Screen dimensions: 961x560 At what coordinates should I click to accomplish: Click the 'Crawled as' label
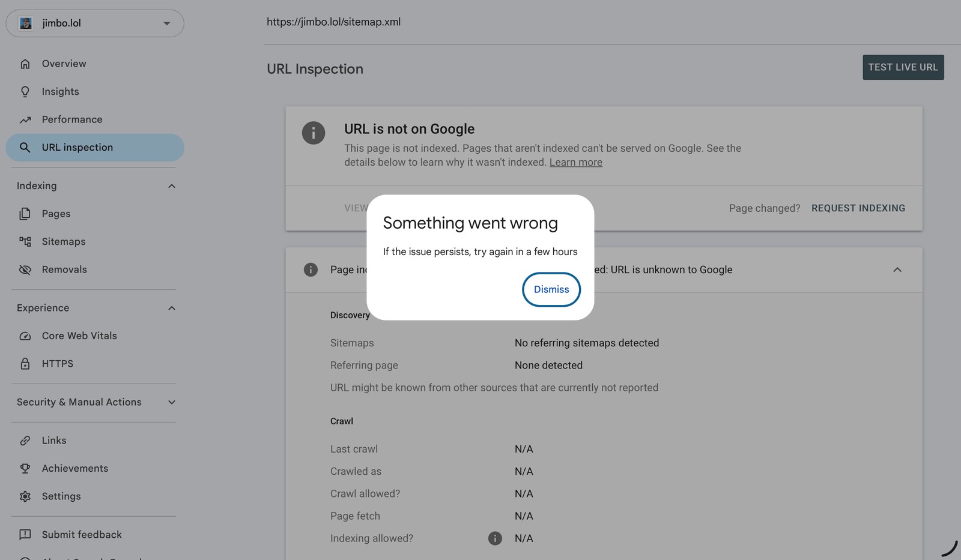pos(356,471)
